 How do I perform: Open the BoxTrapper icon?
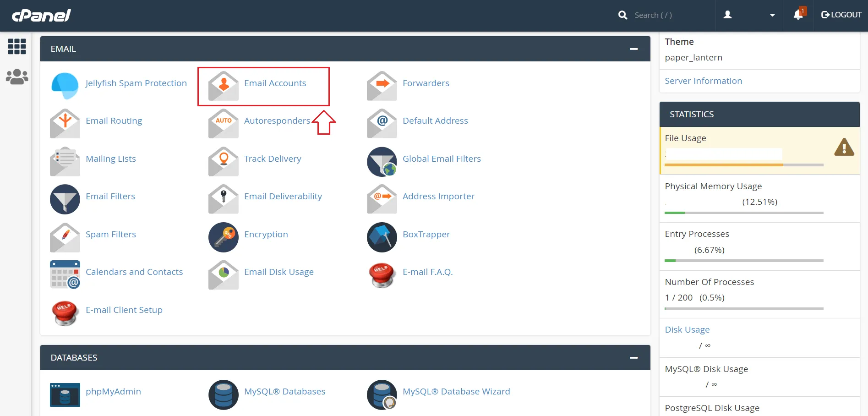pos(382,237)
